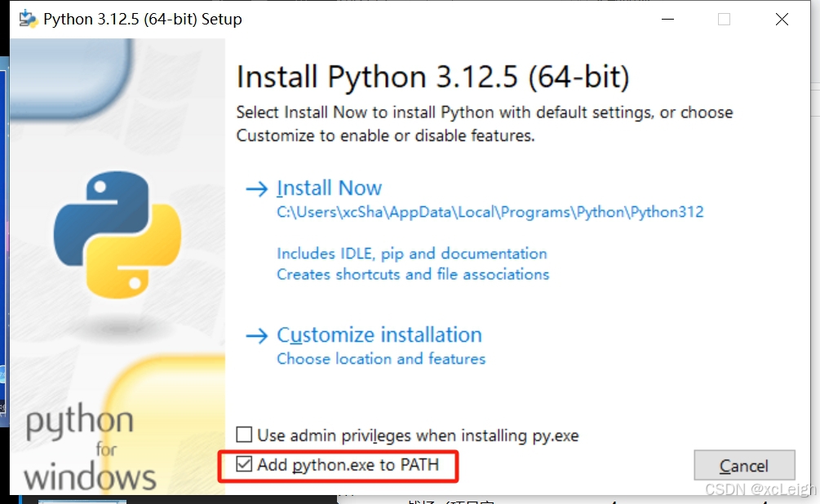This screenshot has height=504, width=820.
Task: Click the Python installer icon in the title bar
Action: 29,19
